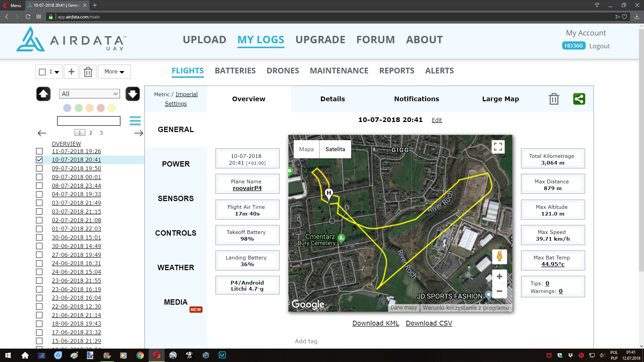The image size is (644, 362).
Task: Download the KML file
Action: click(376, 323)
